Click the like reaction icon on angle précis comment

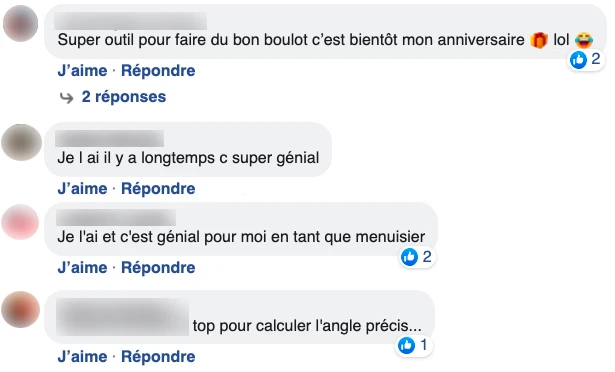406,345
